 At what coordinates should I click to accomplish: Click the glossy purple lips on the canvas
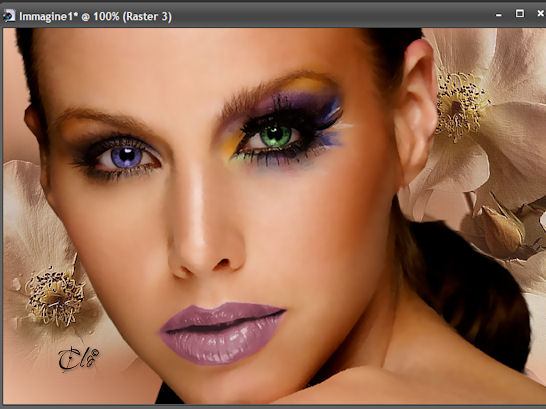222,333
